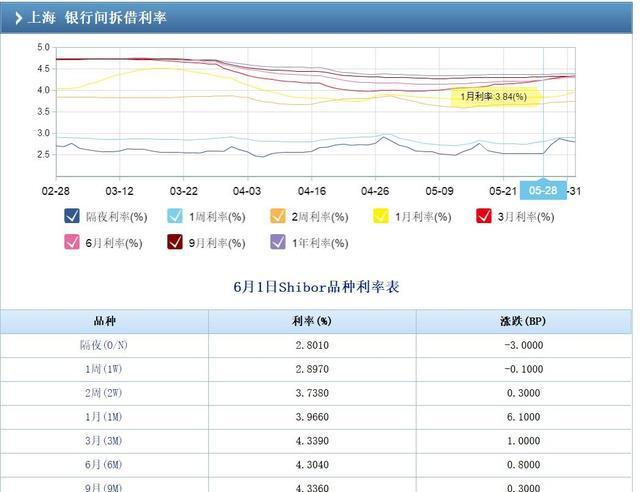Click the 04-03 x-axis date label

pos(247,191)
